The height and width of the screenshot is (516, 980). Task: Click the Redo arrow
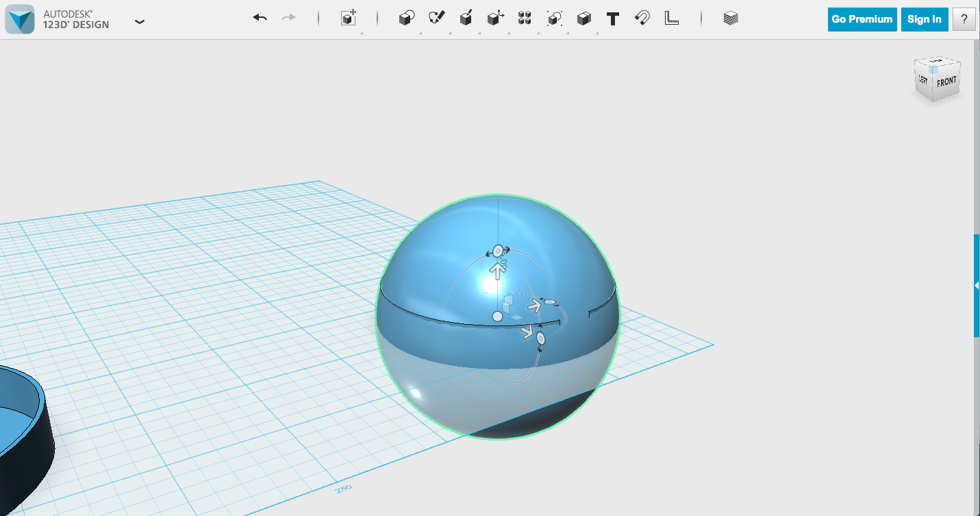(x=288, y=17)
